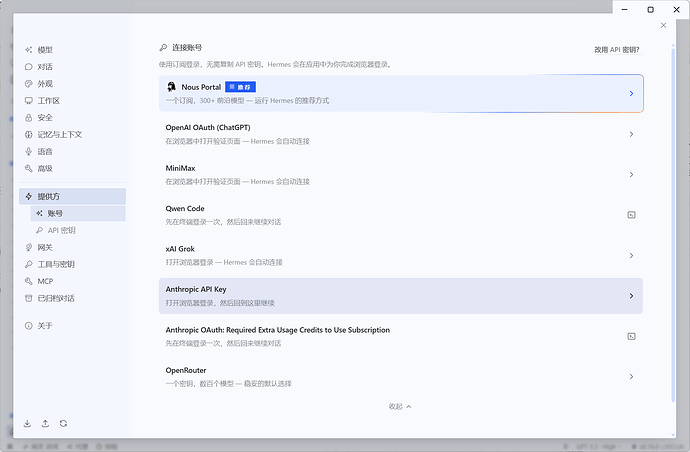Click the provider list vertical scrollbar
This screenshot has width=690, height=452.
coord(673,224)
